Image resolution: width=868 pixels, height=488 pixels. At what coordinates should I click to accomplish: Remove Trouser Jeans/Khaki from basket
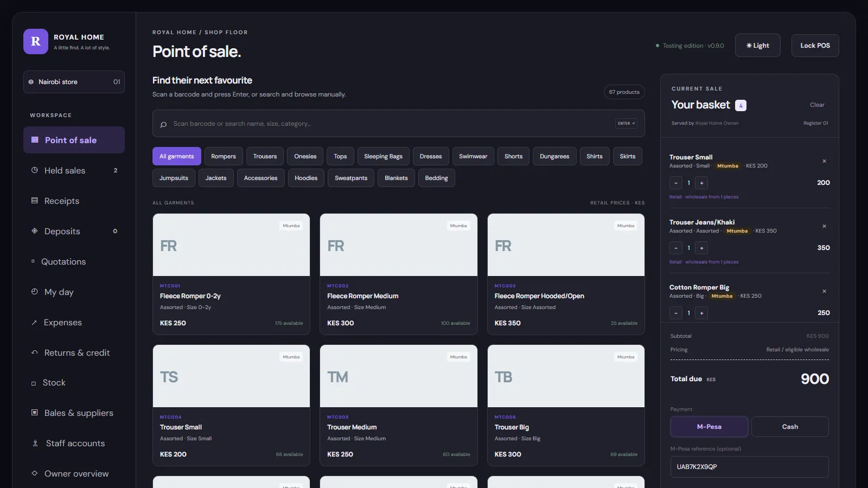(824, 226)
